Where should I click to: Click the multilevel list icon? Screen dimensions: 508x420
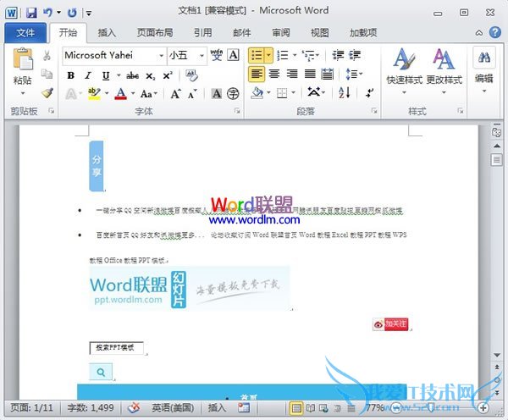[308, 55]
